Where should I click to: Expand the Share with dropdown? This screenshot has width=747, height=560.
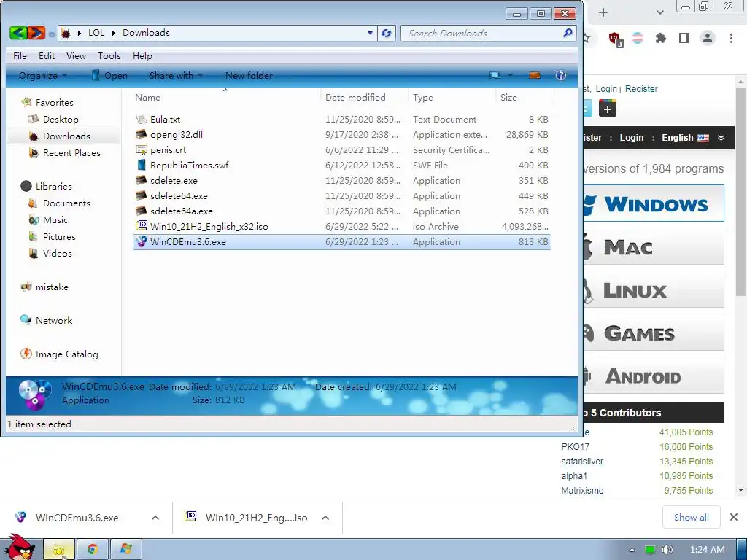click(x=177, y=75)
